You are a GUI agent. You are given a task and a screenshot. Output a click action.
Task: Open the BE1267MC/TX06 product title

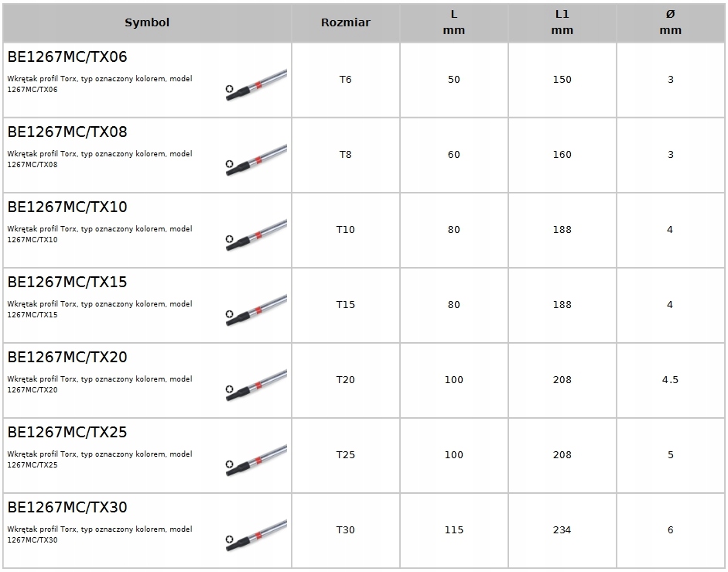tap(67, 57)
